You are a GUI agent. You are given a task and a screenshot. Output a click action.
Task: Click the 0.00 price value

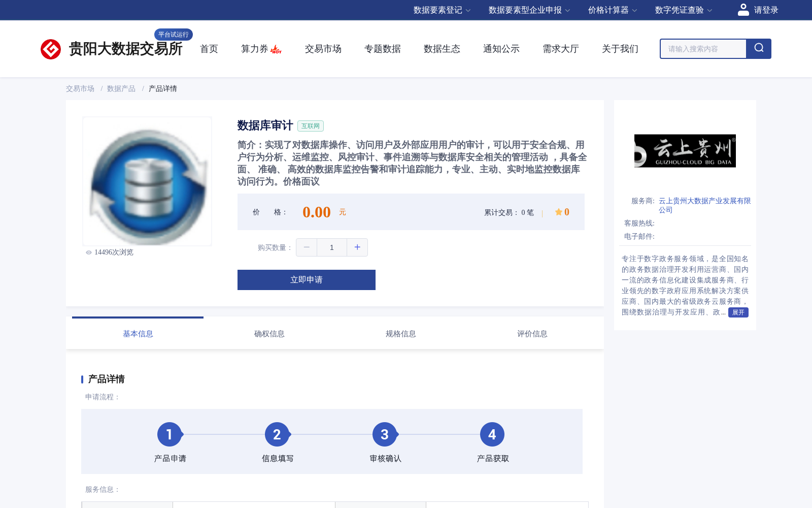coord(317,212)
